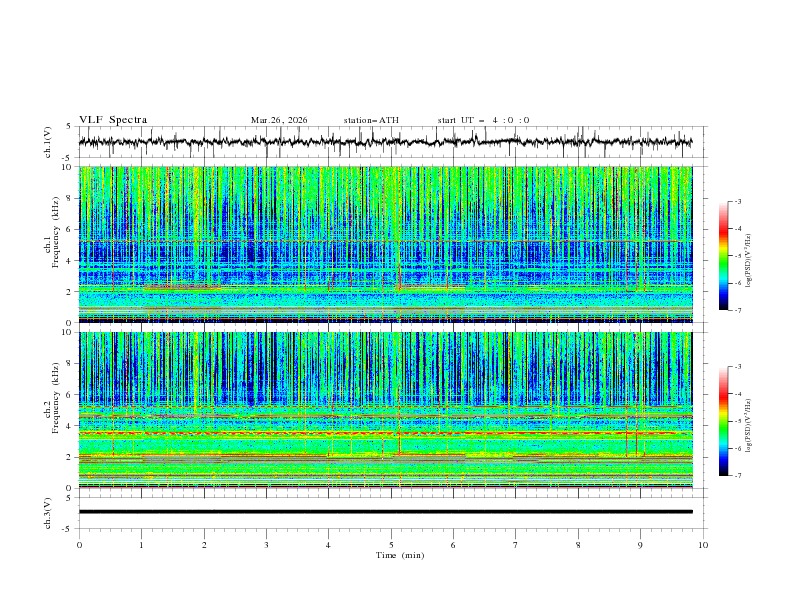The height and width of the screenshot is (612, 792).
Task: Click the ch.1 voltage waveform trace
Action: (x=385, y=142)
